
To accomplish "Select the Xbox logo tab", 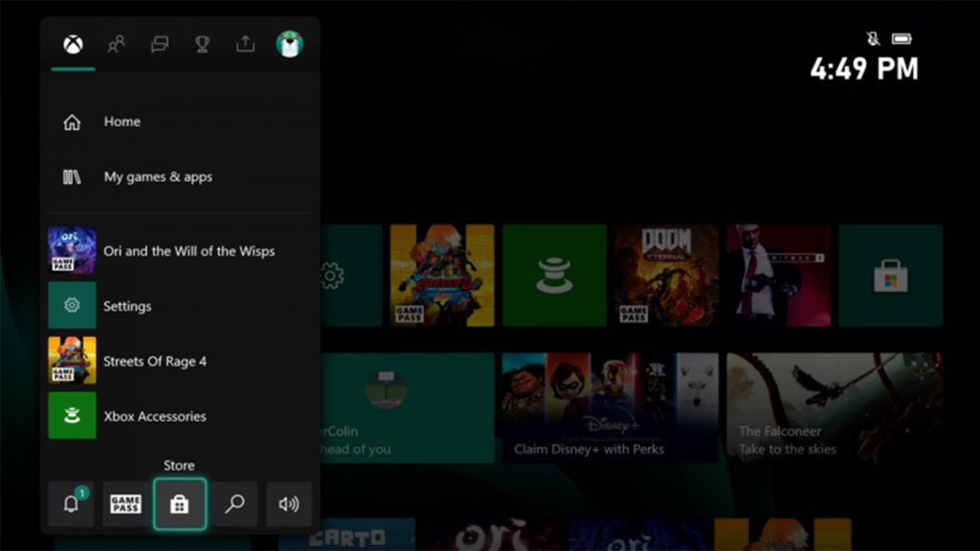I will tap(73, 44).
